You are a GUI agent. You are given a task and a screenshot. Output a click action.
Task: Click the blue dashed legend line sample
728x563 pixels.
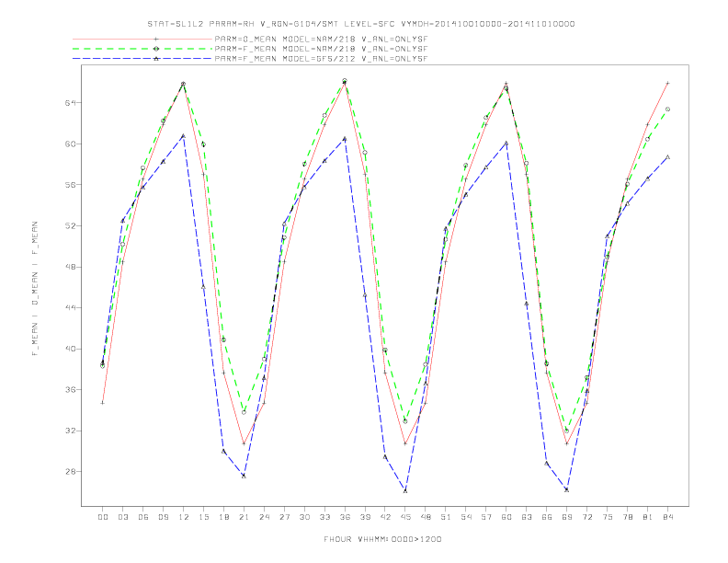(x=142, y=59)
